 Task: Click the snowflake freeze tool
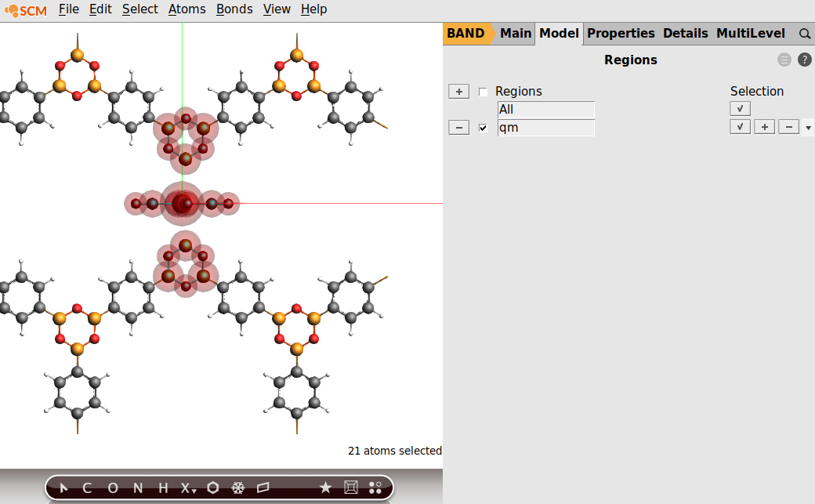coord(237,487)
